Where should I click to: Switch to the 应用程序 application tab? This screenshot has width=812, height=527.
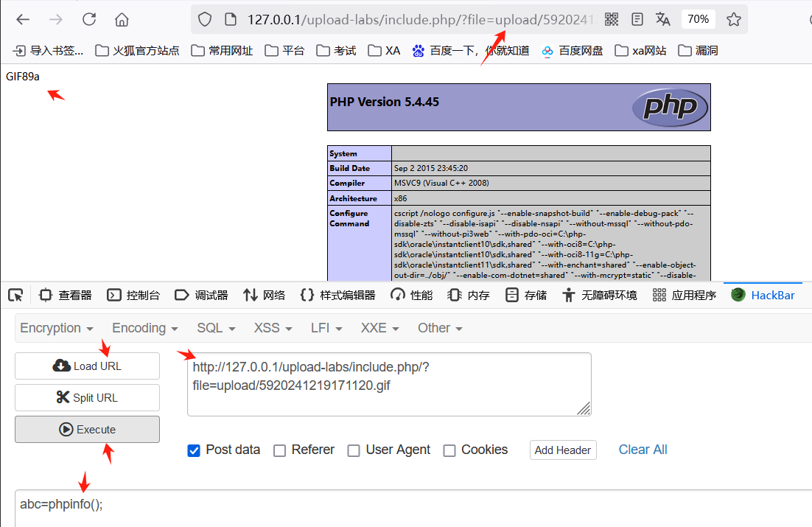click(684, 296)
